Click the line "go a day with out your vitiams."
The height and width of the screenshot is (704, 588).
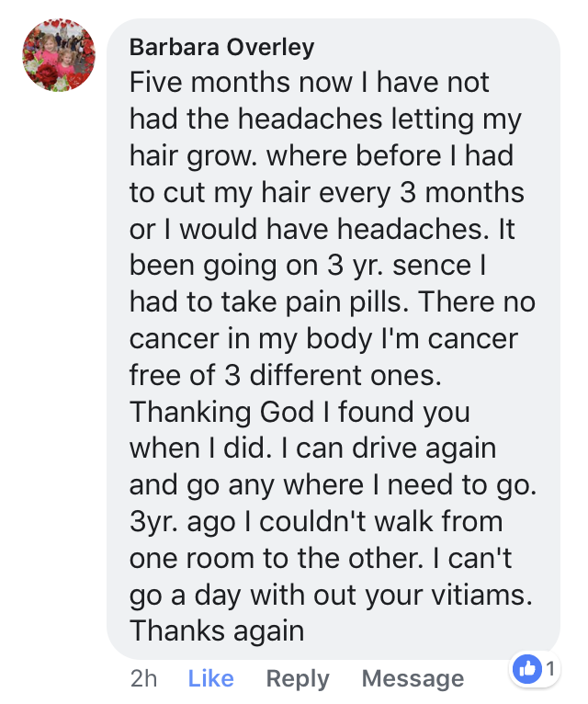pos(331,595)
